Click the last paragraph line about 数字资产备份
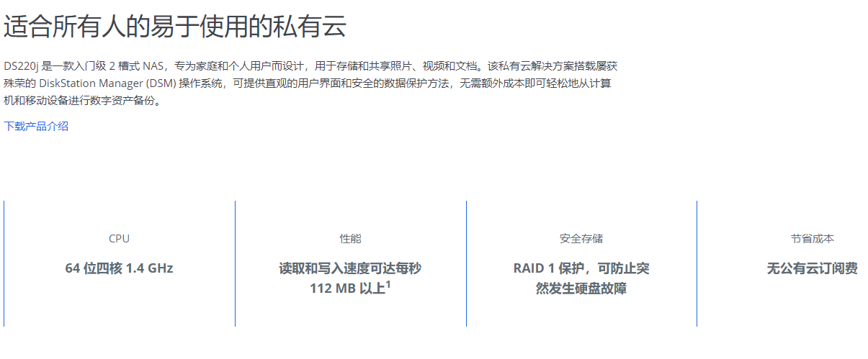Screen dimensions: 868x359 [x=83, y=100]
